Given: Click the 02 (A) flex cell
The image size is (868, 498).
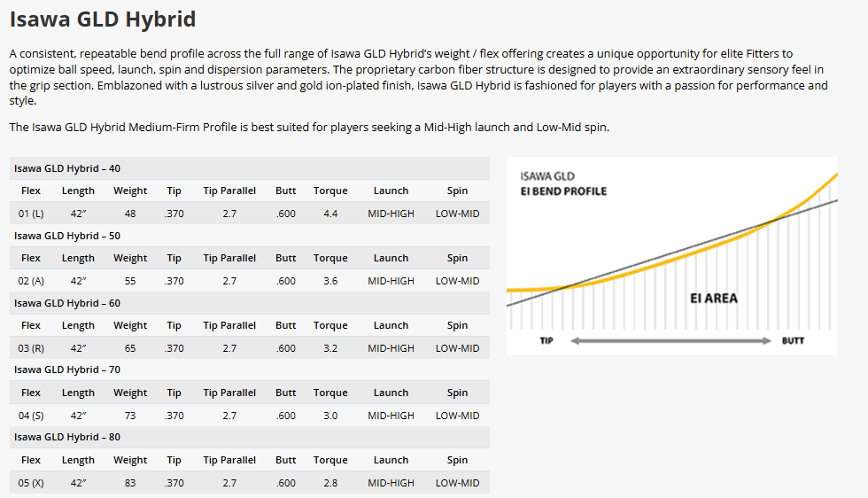Looking at the screenshot, I should coord(31,281).
